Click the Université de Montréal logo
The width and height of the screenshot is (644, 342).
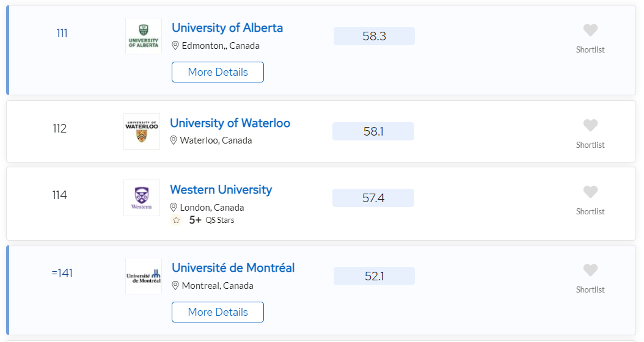point(144,276)
